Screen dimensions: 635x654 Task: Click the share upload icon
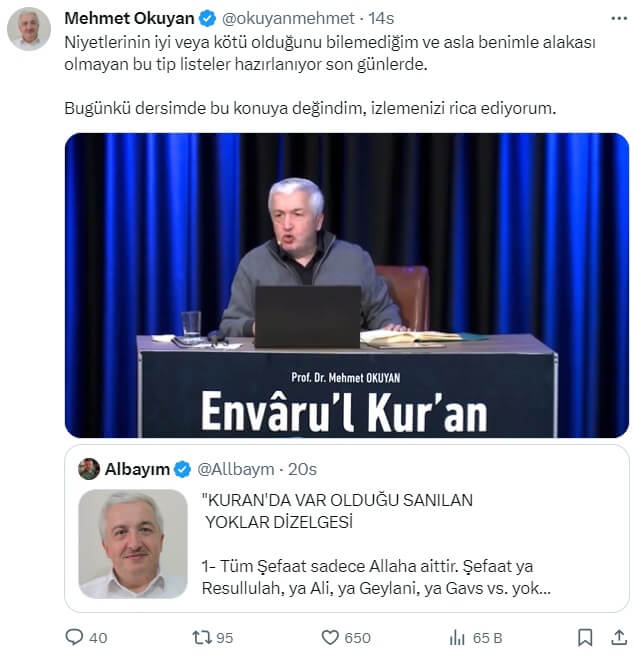pos(619,637)
